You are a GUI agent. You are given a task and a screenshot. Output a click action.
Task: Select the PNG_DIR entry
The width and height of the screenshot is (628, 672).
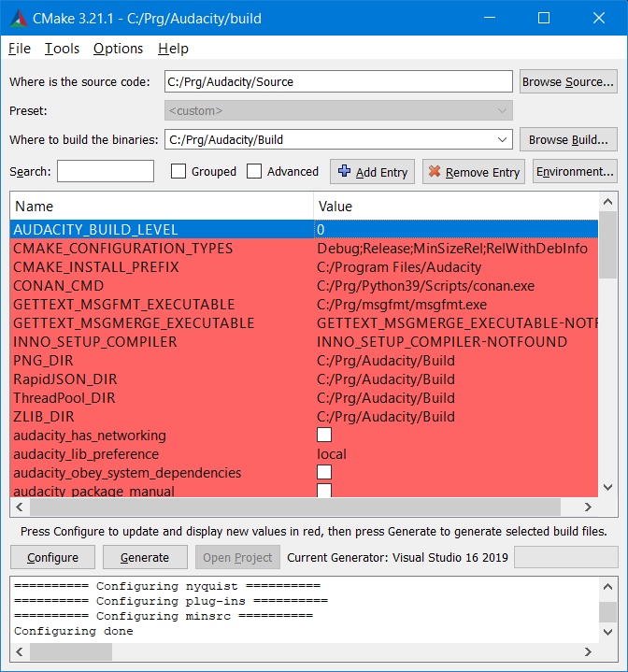pyautogui.click(x=43, y=361)
